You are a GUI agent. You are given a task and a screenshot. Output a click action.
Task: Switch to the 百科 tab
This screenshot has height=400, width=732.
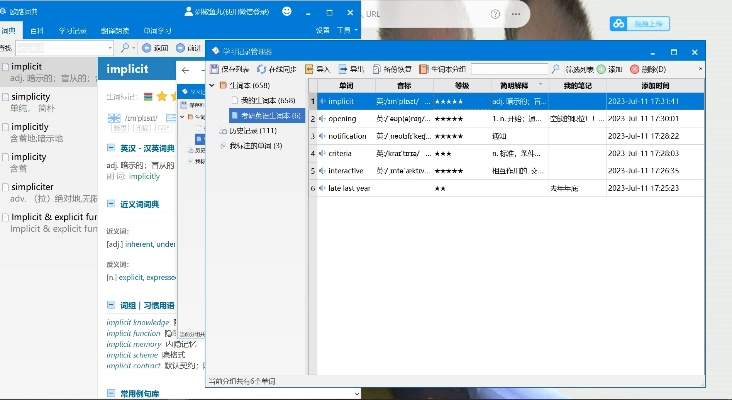(37, 31)
